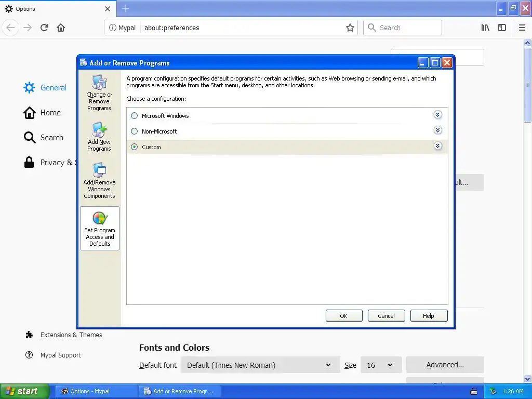Screen dimensions: 532x399
Task: Open Change or Remove Programs section
Action: coord(99,92)
